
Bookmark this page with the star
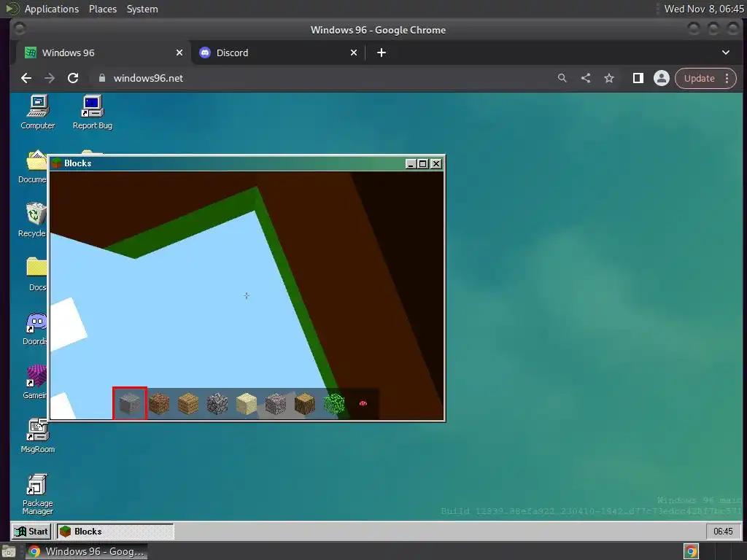click(609, 78)
